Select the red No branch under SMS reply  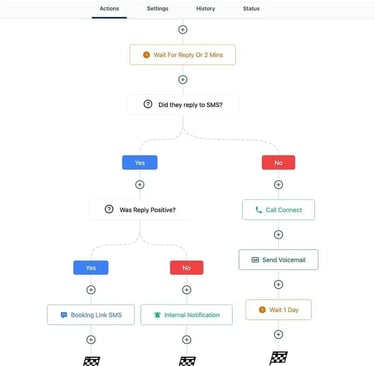point(278,163)
